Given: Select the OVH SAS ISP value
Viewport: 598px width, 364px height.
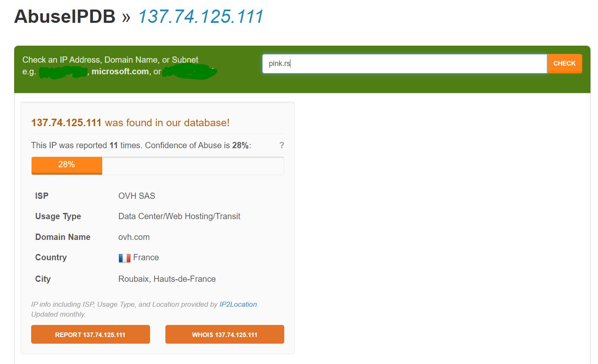Looking at the screenshot, I should 137,196.
